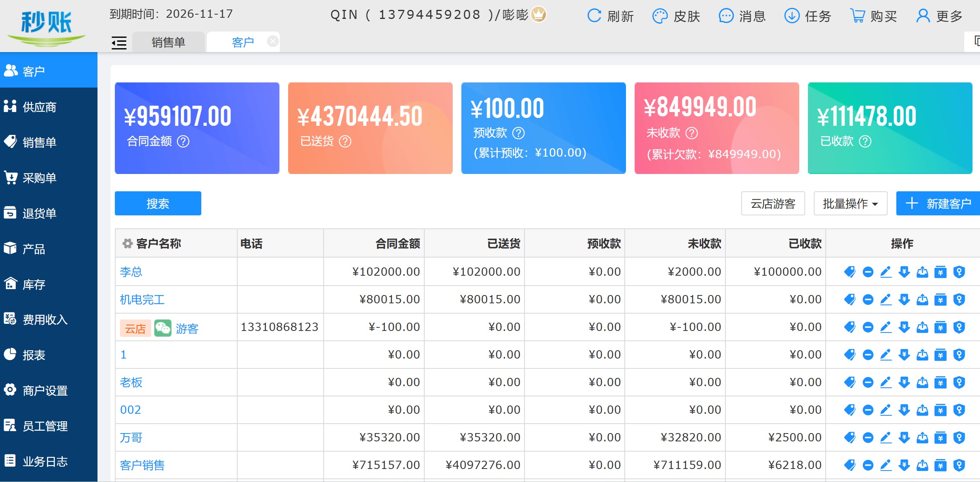Click the 搜索 button
The image size is (980, 482).
(x=158, y=204)
